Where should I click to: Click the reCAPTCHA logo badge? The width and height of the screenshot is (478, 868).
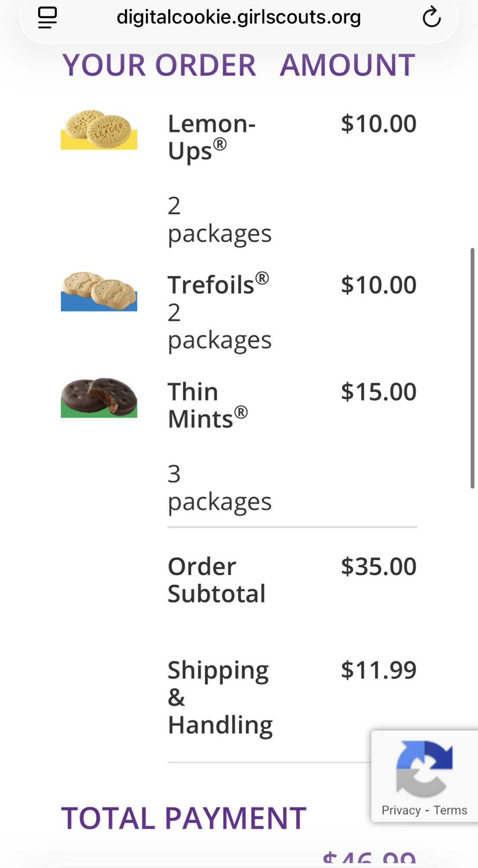pos(424,769)
